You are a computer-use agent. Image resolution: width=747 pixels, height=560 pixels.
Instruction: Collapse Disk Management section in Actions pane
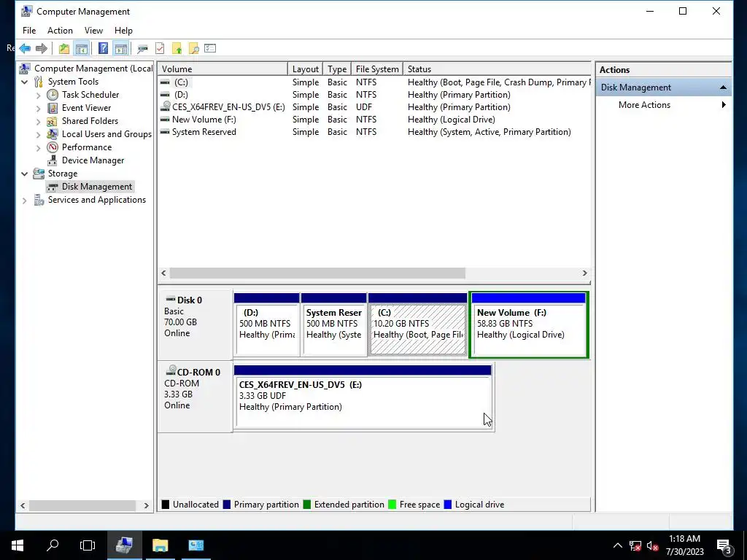723,87
